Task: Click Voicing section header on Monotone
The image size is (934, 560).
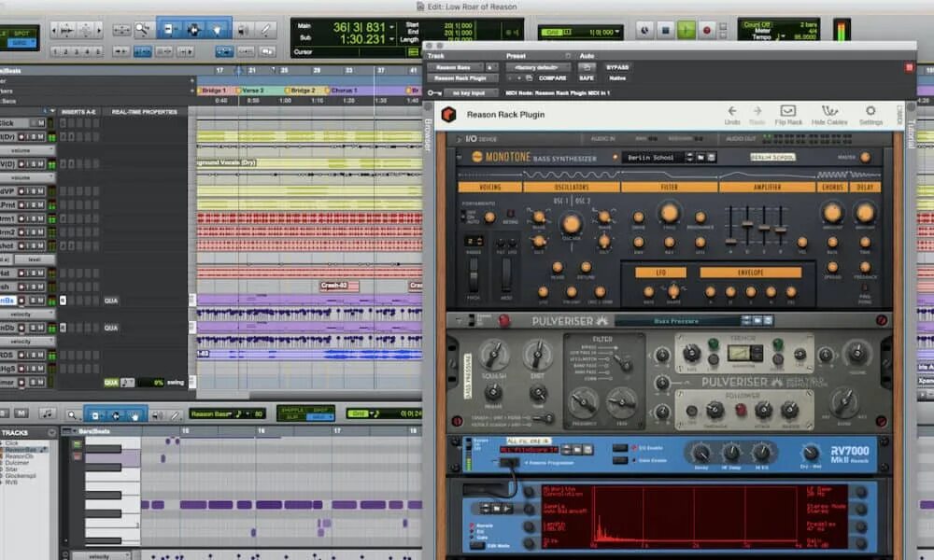Action: coord(489,187)
